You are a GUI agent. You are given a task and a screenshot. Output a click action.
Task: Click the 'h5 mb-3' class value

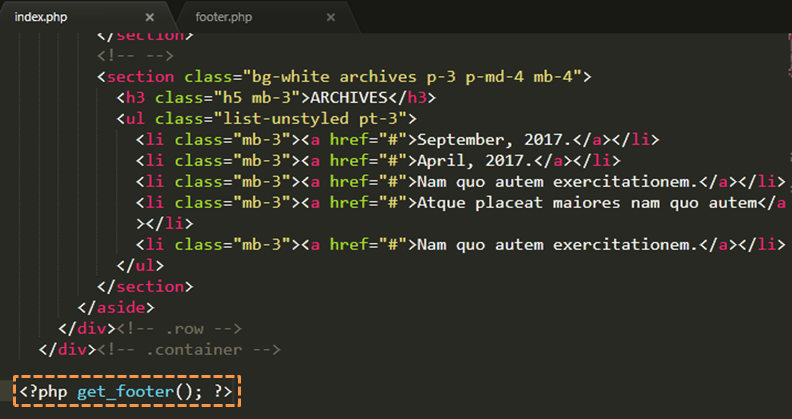click(x=257, y=97)
